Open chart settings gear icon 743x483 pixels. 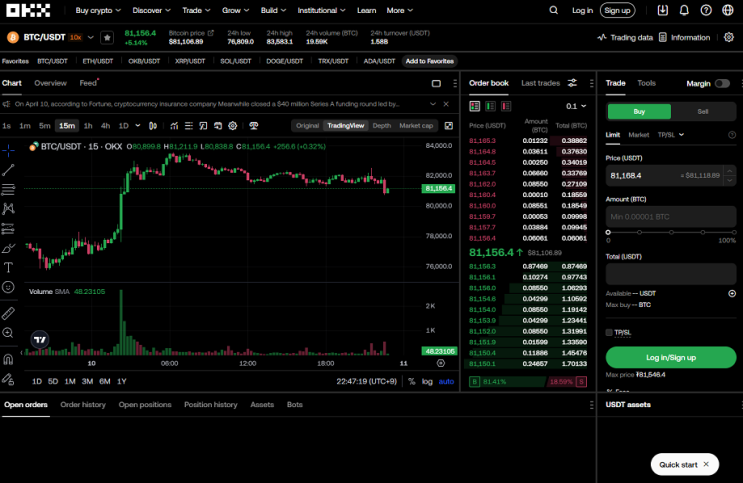233,126
